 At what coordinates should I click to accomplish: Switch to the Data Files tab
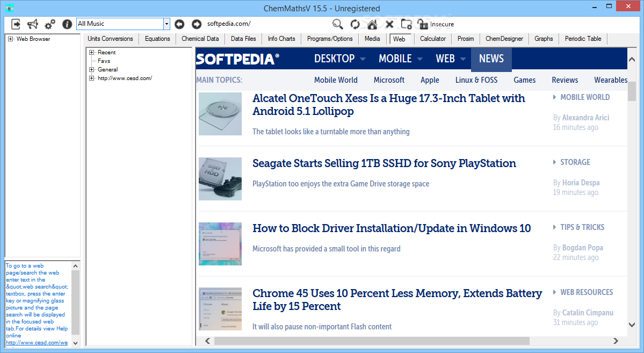(243, 39)
